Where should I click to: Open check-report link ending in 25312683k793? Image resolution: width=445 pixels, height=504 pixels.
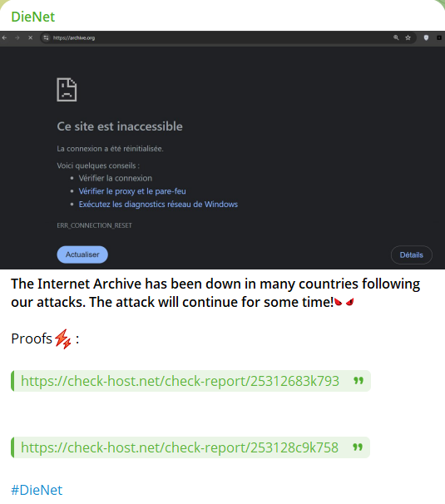click(180, 381)
